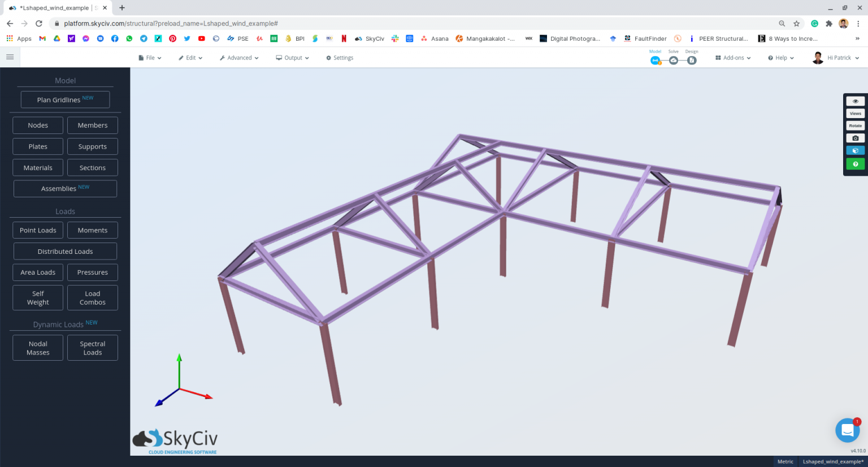Toggle the blue 3D renderer cube

[x=855, y=150]
